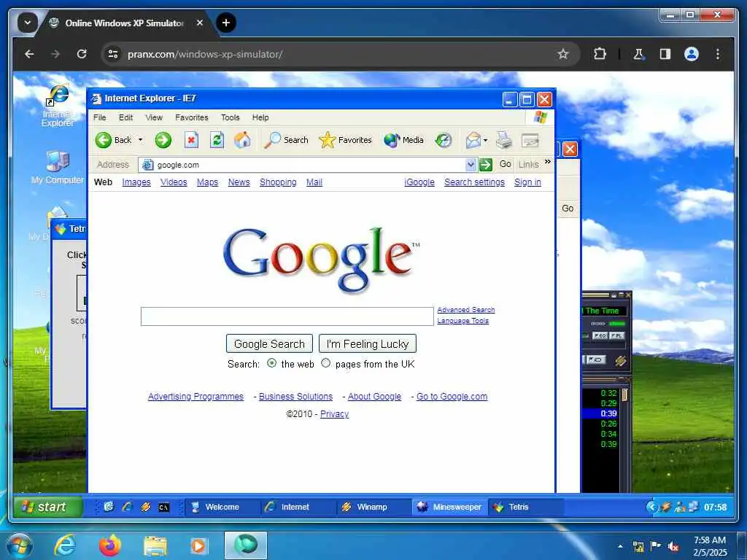The width and height of the screenshot is (747, 560).
Task: Open the View menu in Internet Explorer
Action: click(x=154, y=117)
